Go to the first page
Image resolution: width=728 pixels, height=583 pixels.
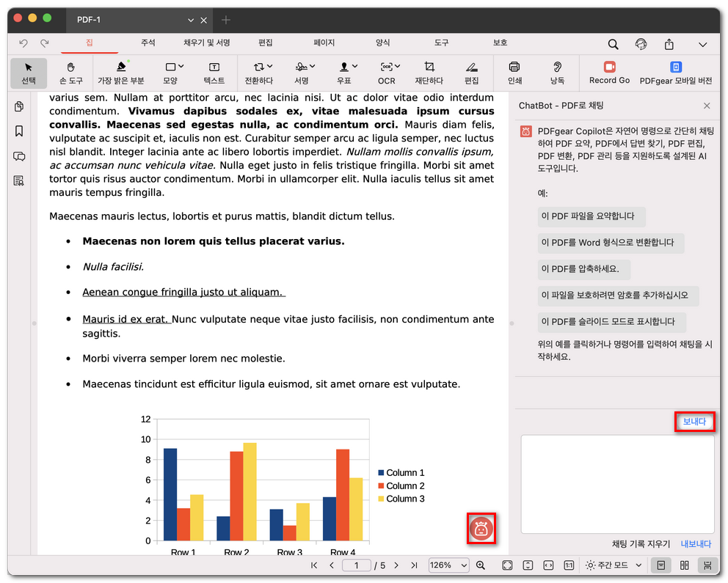pyautogui.click(x=314, y=565)
